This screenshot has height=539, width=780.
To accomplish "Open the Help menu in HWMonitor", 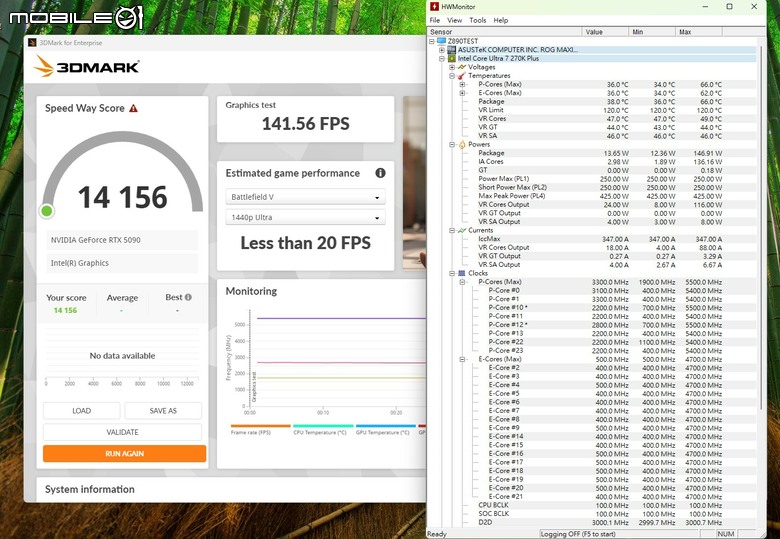I will (x=500, y=20).
